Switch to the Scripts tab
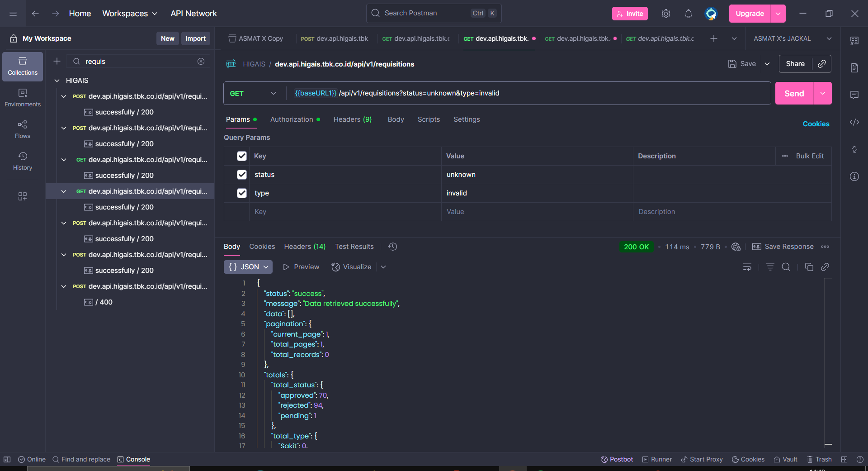Viewport: 868px width, 471px height. click(429, 119)
